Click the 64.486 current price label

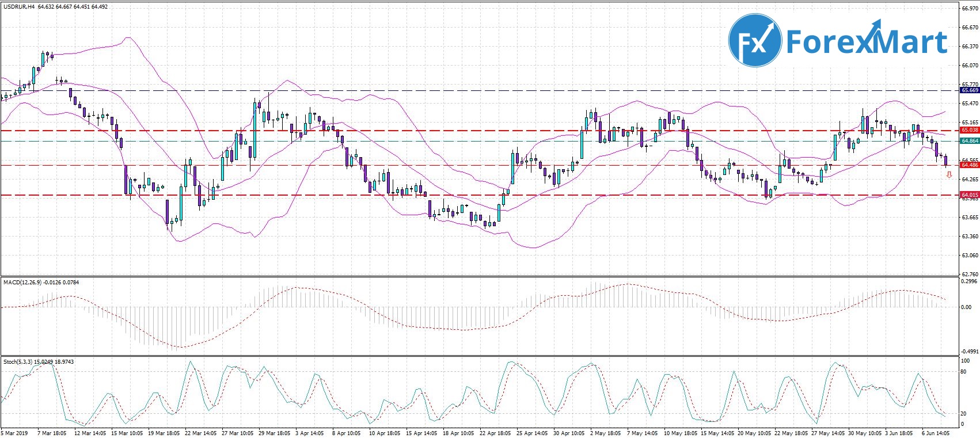tap(970, 165)
